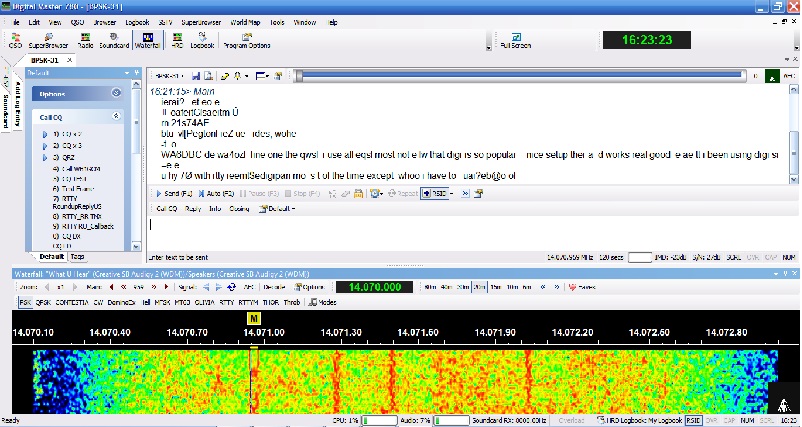Open the Logbook toolbar icon

coord(202,40)
